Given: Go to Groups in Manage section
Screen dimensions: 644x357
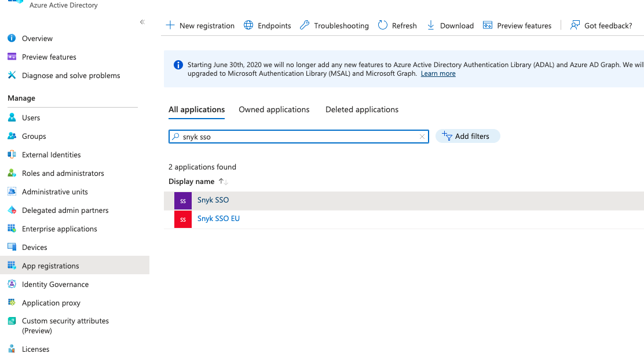Looking at the screenshot, I should pos(34,136).
